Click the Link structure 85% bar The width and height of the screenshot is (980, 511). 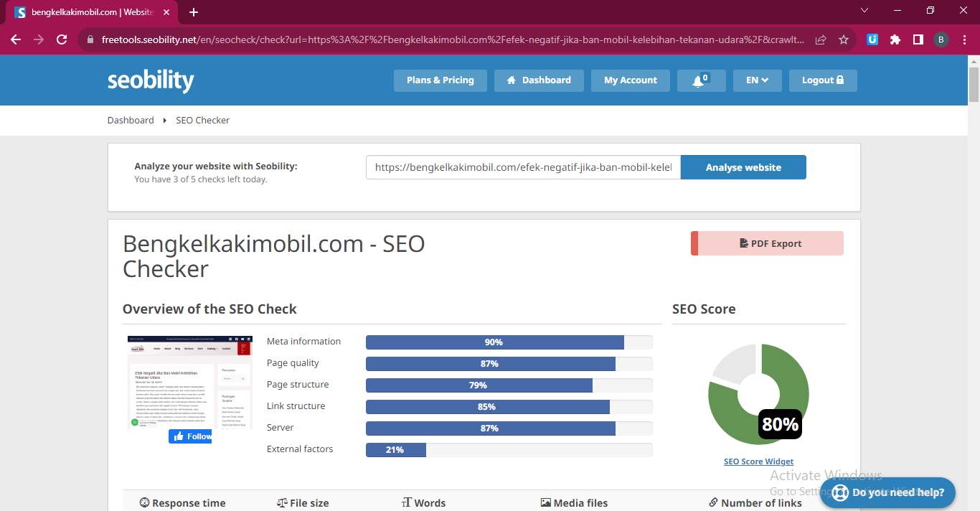(x=509, y=407)
